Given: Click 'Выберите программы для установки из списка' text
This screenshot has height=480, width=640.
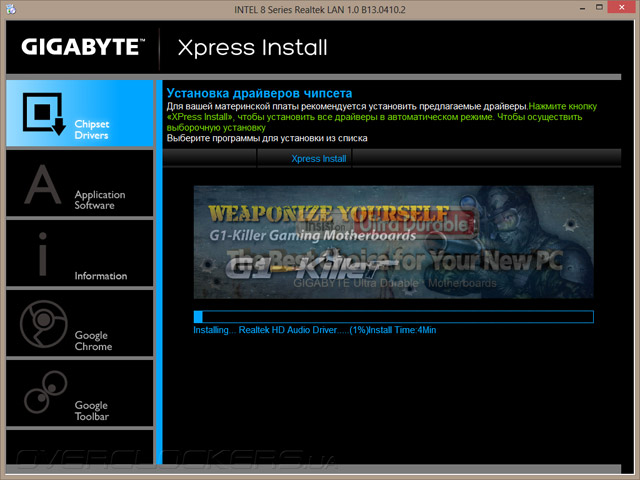Looking at the screenshot, I should click(267, 138).
